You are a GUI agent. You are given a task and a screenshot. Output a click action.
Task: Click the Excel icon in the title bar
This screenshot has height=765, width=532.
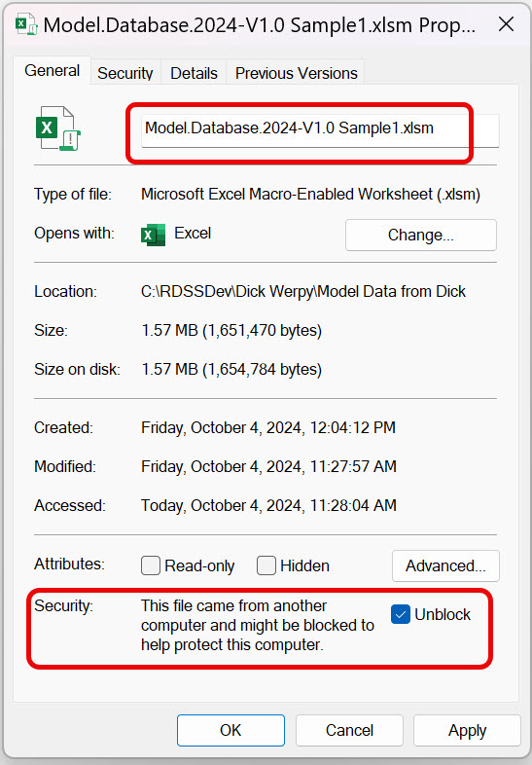click(27, 24)
